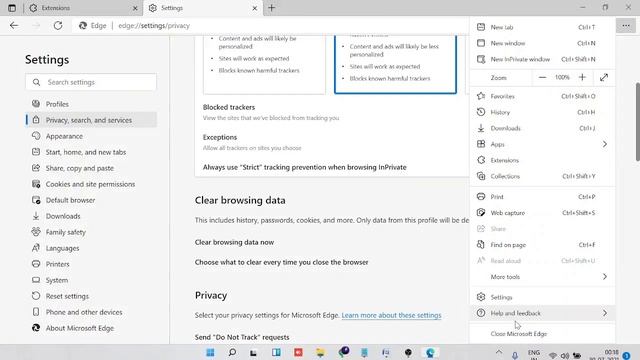The height and width of the screenshot is (360, 640).
Task: Zoom in with the plus button
Action: tap(582, 77)
